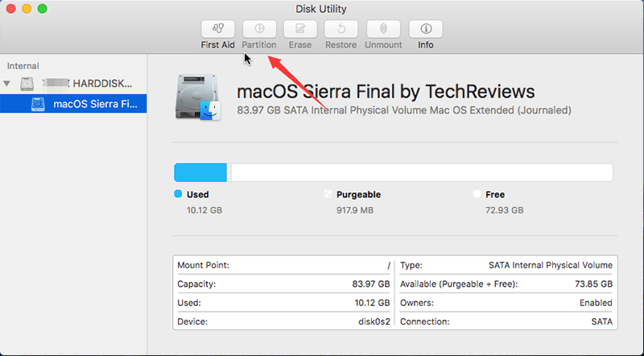Click the striped Purgeable legend dot

click(x=328, y=194)
